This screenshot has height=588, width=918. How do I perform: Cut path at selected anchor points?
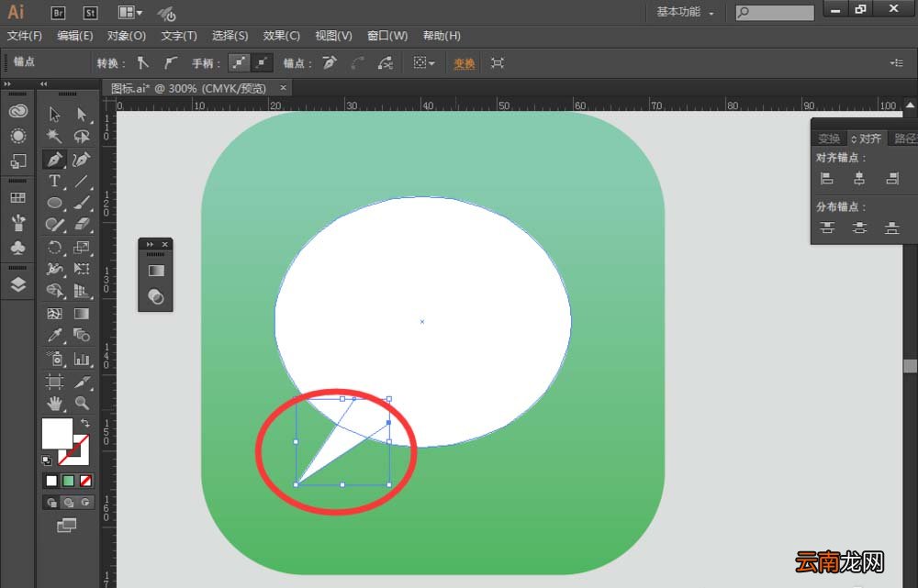tap(385, 62)
